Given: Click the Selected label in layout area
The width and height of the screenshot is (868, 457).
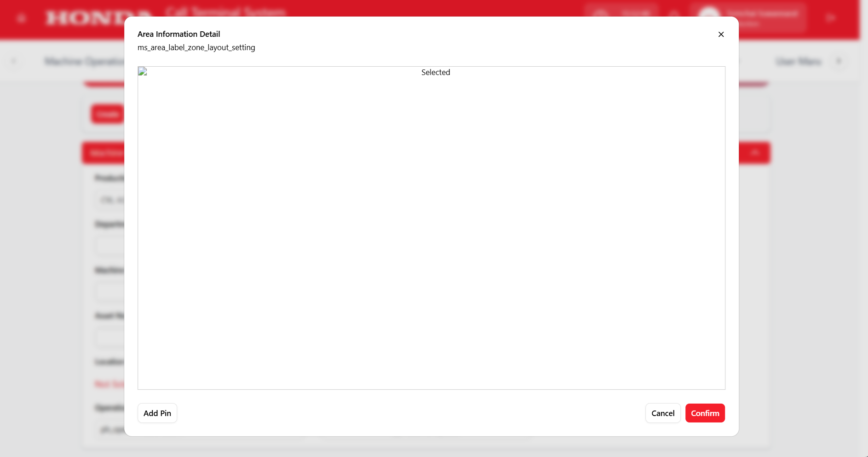Looking at the screenshot, I should point(435,72).
